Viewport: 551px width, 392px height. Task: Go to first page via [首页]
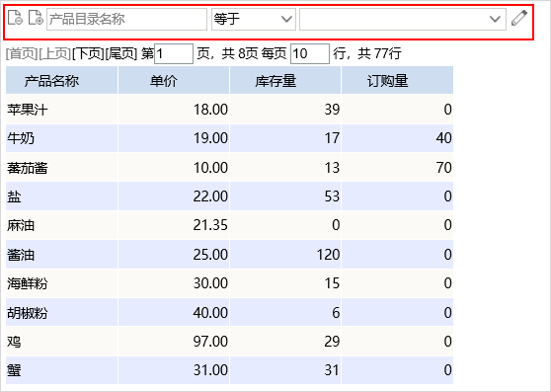click(22, 53)
